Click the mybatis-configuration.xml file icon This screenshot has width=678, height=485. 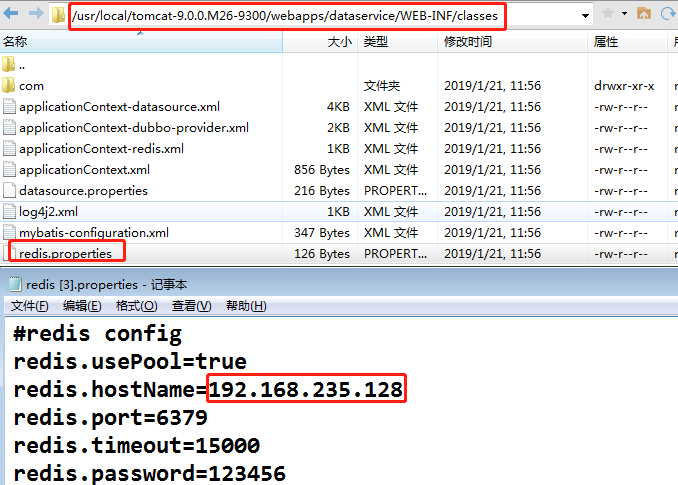click(9, 233)
